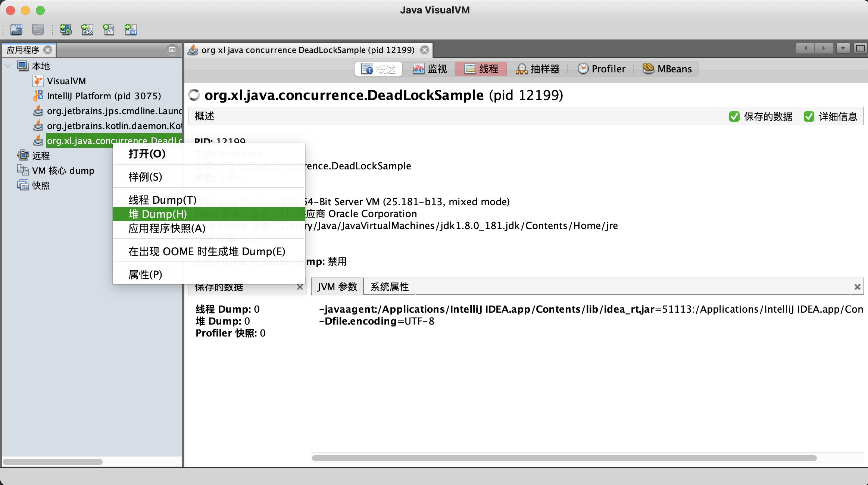868x485 pixels.
Task: Click the 堆 Dump: 0 saved data line
Action: point(223,321)
